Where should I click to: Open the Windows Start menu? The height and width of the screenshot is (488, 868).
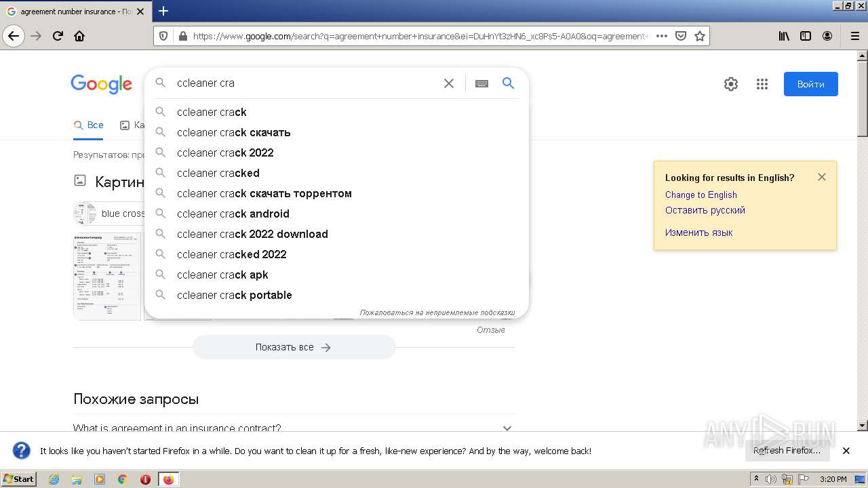(19, 479)
